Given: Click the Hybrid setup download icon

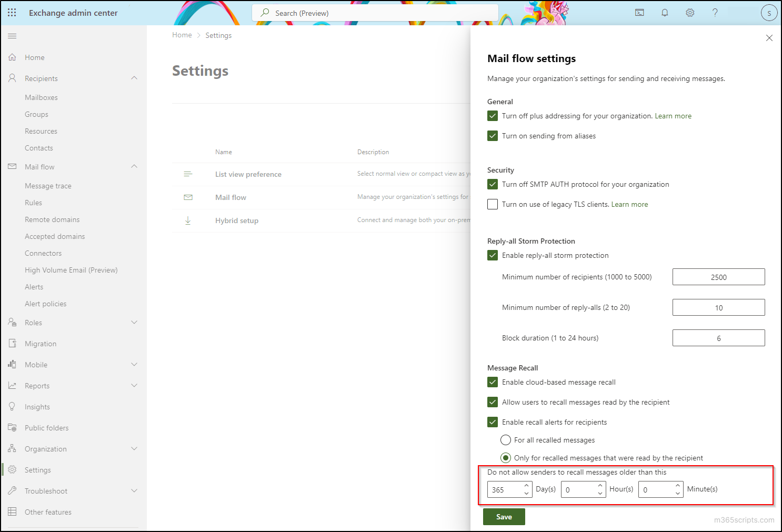Looking at the screenshot, I should click(188, 220).
